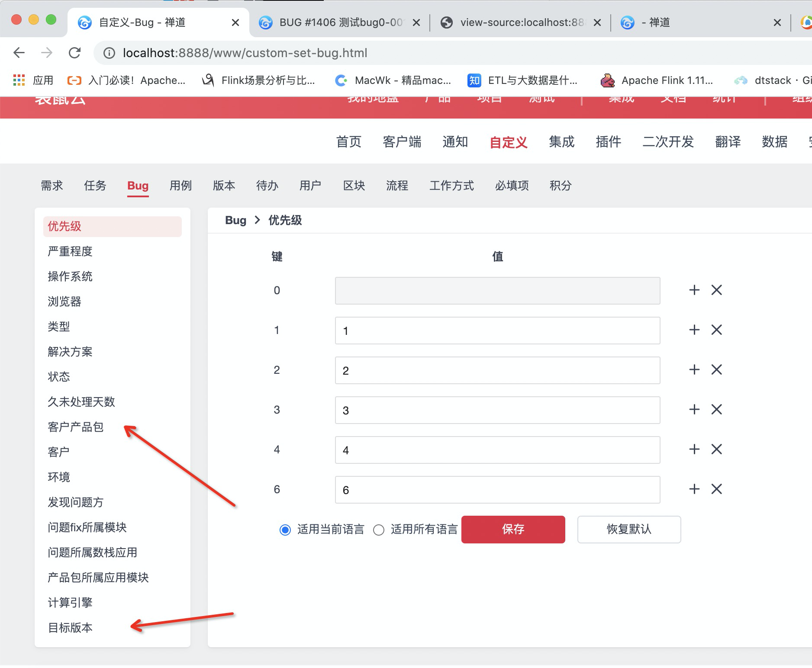The image size is (812, 668).
Task: Add a row after key 0
Action: click(x=694, y=290)
